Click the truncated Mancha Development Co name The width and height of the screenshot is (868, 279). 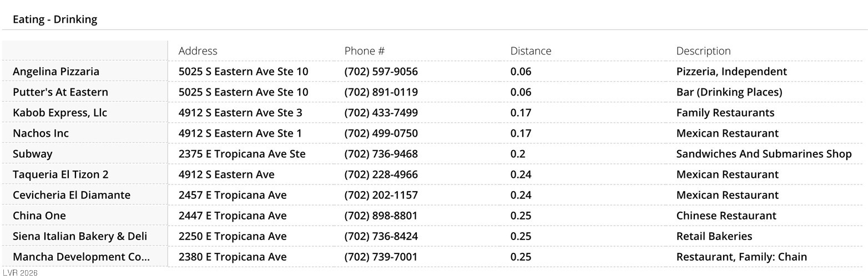pos(82,257)
